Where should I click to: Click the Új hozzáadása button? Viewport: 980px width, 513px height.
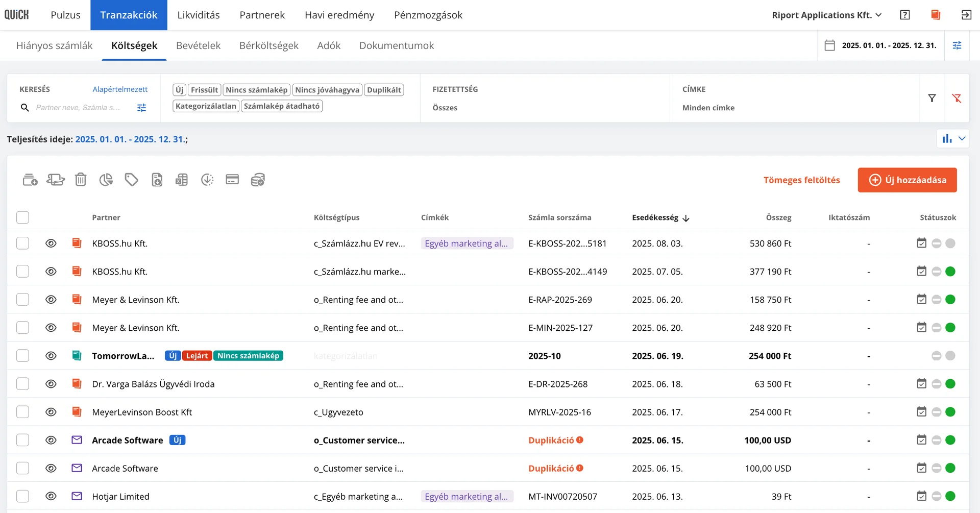pos(907,180)
